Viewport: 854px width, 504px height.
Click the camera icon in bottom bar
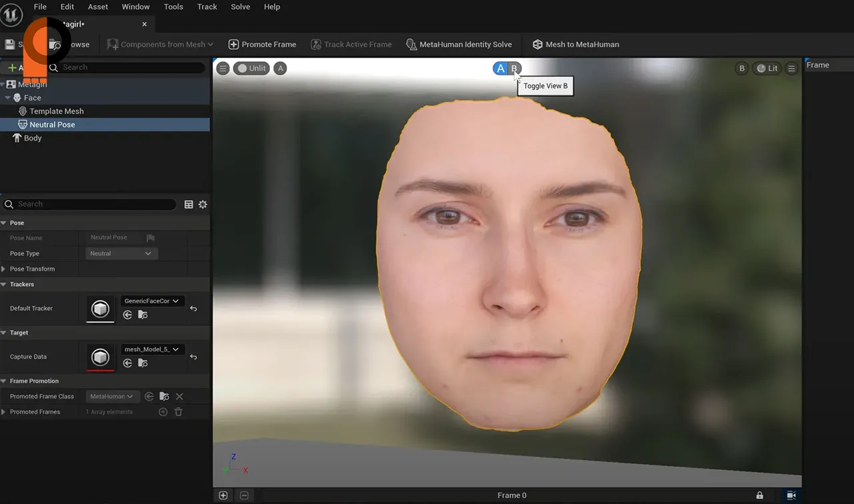tap(791, 495)
